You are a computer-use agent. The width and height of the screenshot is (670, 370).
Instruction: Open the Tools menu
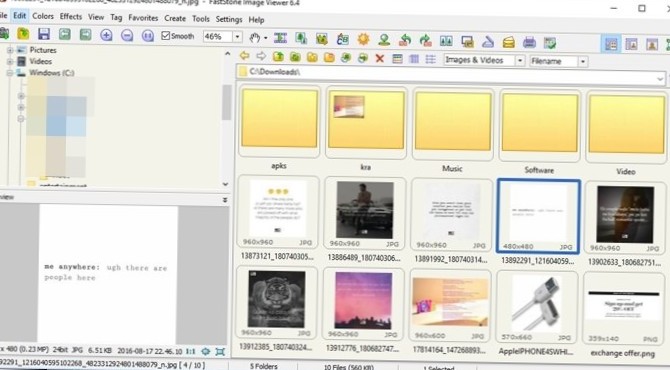click(200, 19)
